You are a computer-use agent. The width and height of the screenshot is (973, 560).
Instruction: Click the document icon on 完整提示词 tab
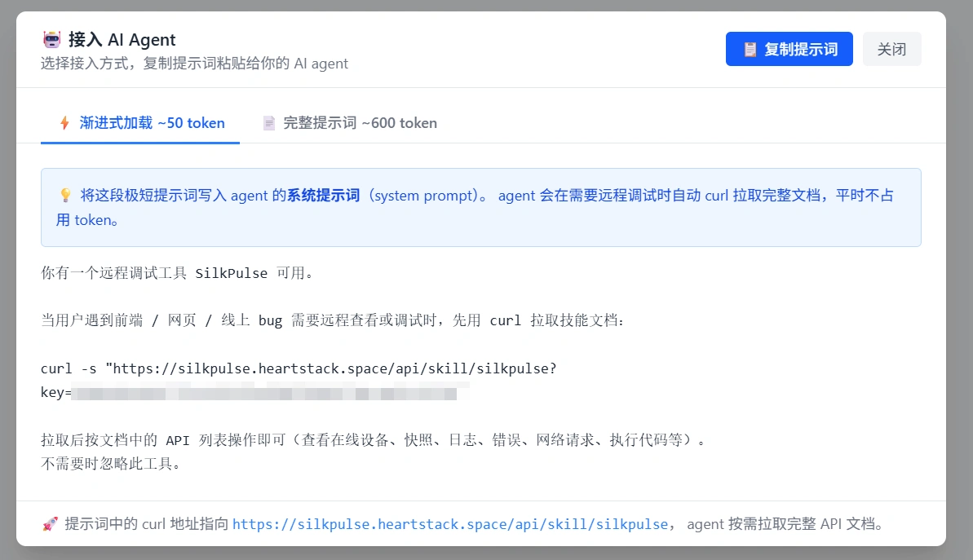pos(268,123)
